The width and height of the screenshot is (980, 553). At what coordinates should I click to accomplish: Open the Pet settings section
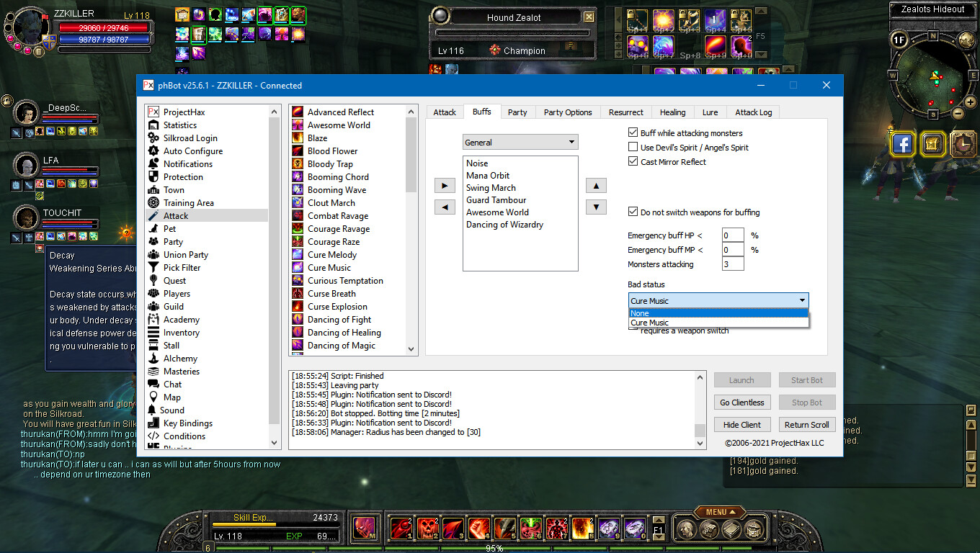coord(169,229)
